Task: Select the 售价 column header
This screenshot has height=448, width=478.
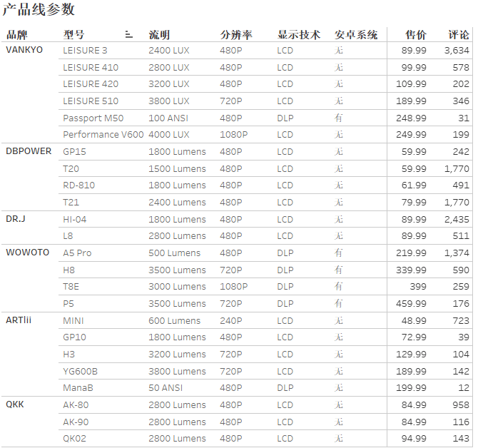Action: point(415,35)
